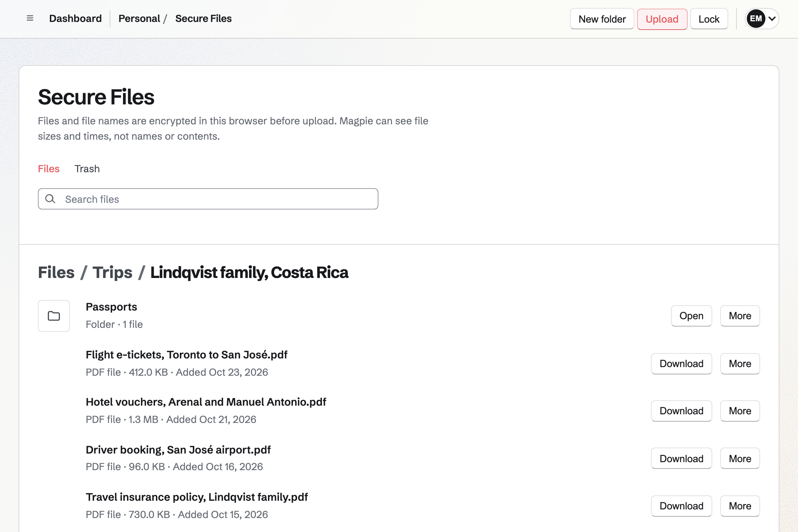The image size is (798, 532).
Task: Show More options for Passports folder
Action: tap(739, 316)
